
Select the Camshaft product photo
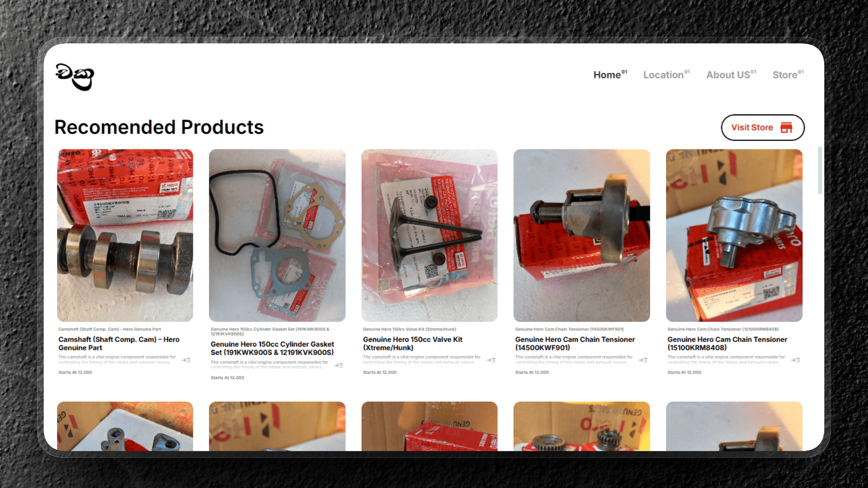tap(125, 235)
